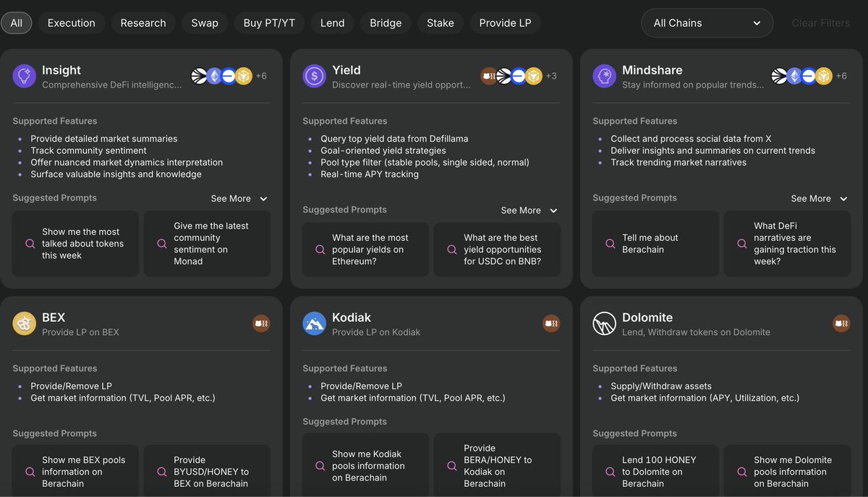This screenshot has width=868, height=497.
Task: Click the Berachain chain icon on Kodiak card
Action: (x=551, y=323)
